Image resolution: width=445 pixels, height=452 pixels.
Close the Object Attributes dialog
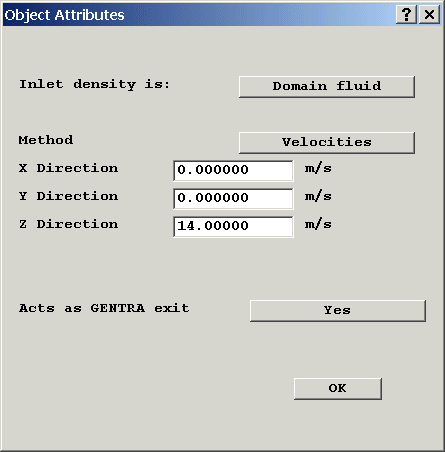coord(429,15)
